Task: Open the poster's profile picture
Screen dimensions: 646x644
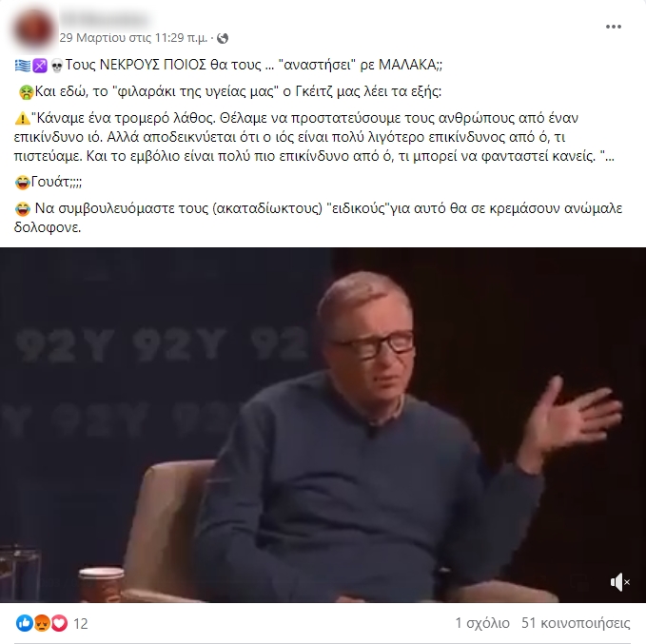Action: pos(34,29)
